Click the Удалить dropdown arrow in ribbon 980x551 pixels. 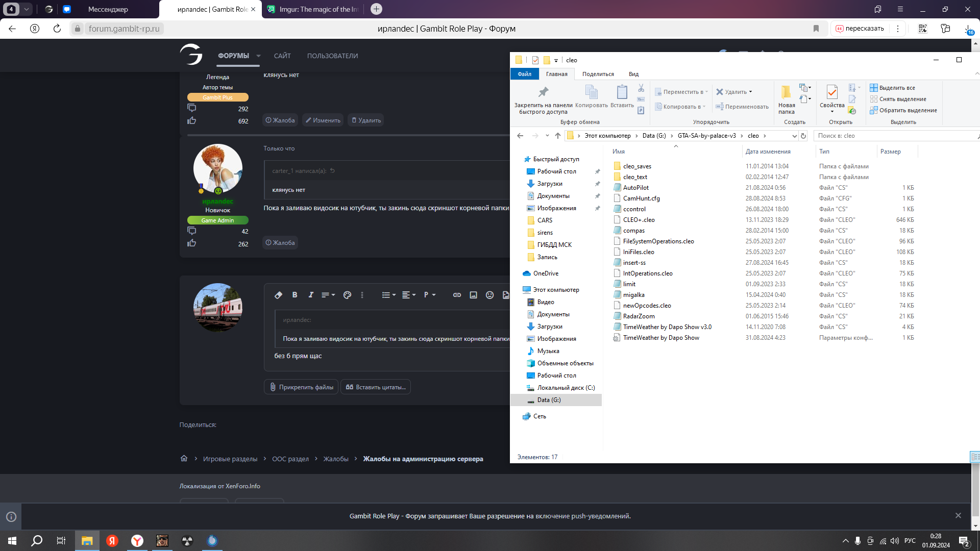point(750,92)
